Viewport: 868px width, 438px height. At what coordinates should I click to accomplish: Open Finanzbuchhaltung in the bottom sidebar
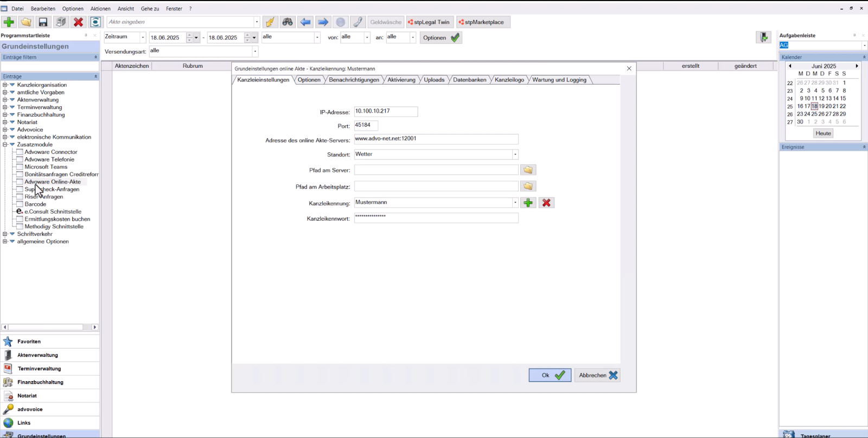coord(40,382)
